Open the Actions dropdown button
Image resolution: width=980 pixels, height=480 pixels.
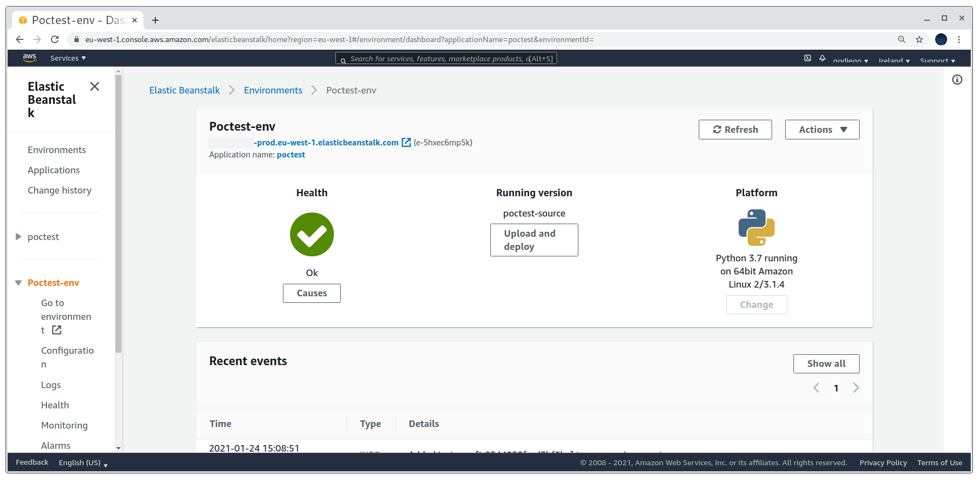822,130
